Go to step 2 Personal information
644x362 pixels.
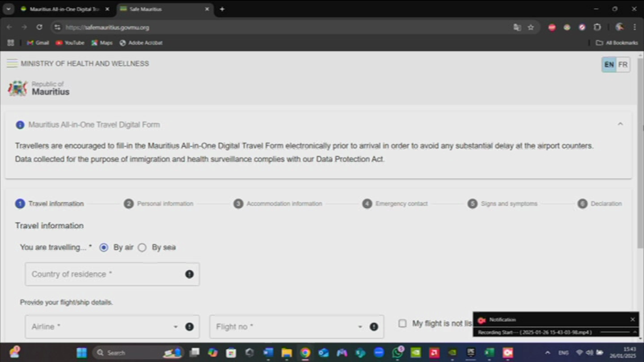tap(158, 204)
